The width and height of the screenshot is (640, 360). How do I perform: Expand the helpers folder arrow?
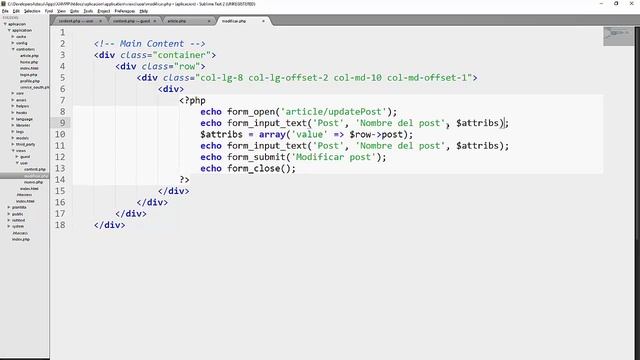(x=13, y=106)
